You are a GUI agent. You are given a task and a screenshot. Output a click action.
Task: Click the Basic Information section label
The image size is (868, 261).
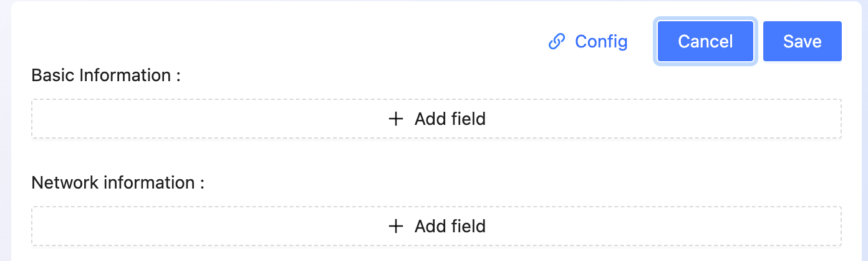pyautogui.click(x=106, y=76)
